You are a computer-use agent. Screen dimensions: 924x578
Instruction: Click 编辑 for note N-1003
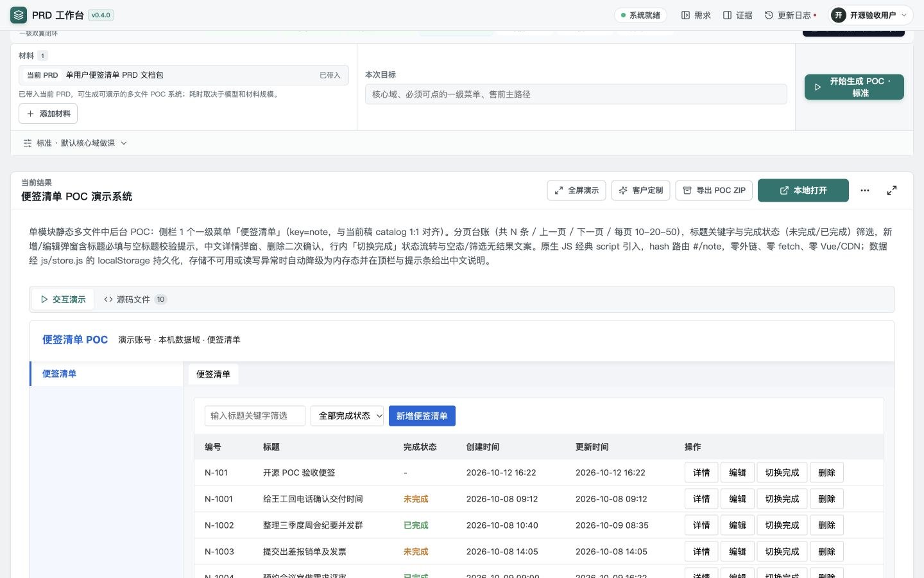737,552
